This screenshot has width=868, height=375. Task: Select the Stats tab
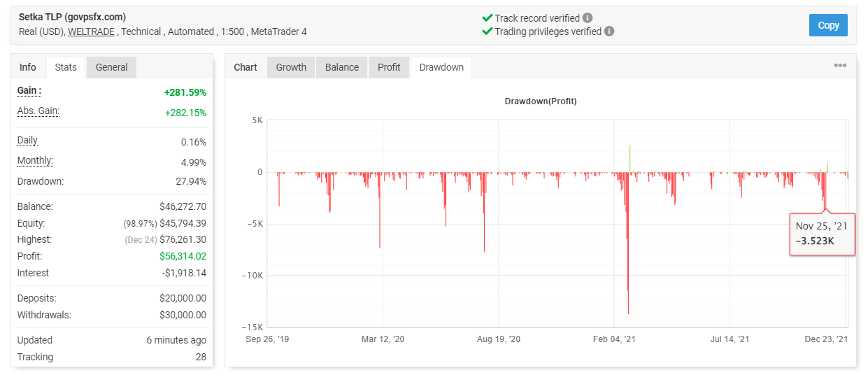[66, 67]
